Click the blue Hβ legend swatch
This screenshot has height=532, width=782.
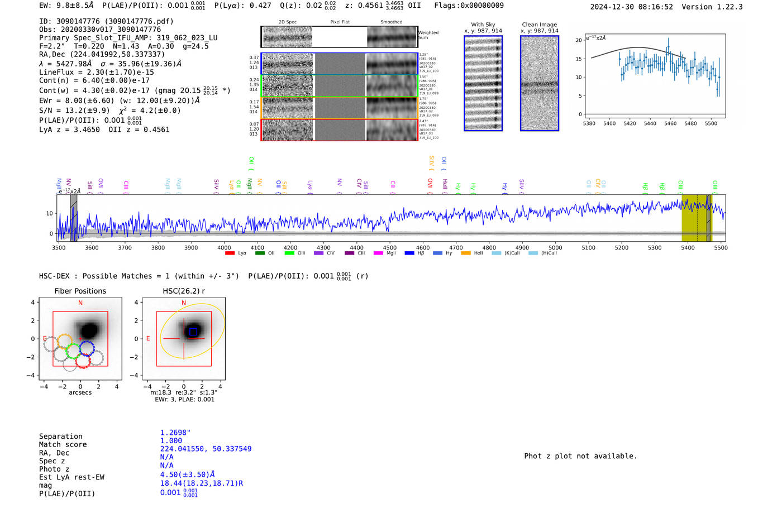coord(409,253)
